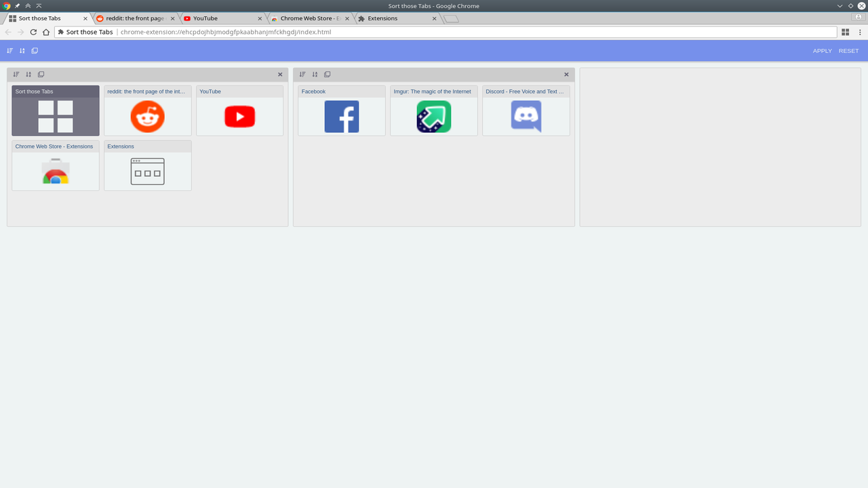The height and width of the screenshot is (488, 868).
Task: Select the reddit tab tile
Action: (x=147, y=110)
